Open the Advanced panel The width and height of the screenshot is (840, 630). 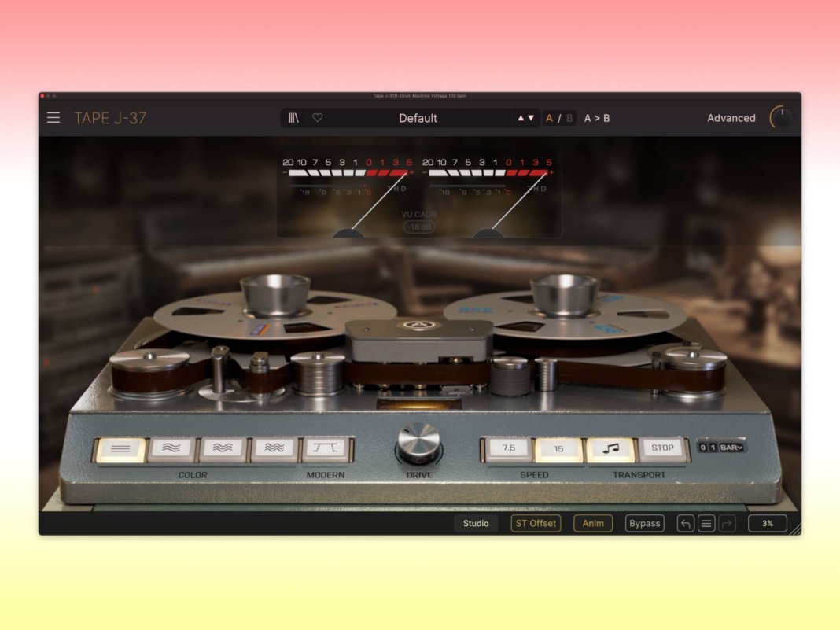pos(731,118)
